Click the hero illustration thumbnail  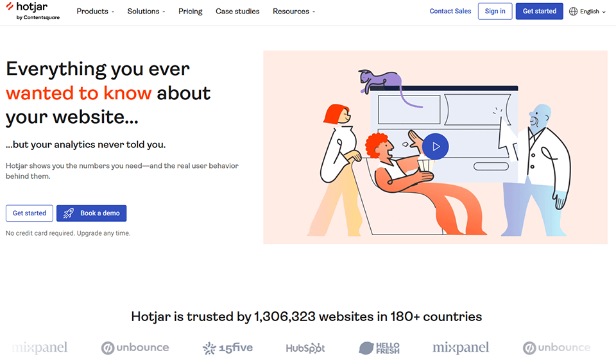435,147
